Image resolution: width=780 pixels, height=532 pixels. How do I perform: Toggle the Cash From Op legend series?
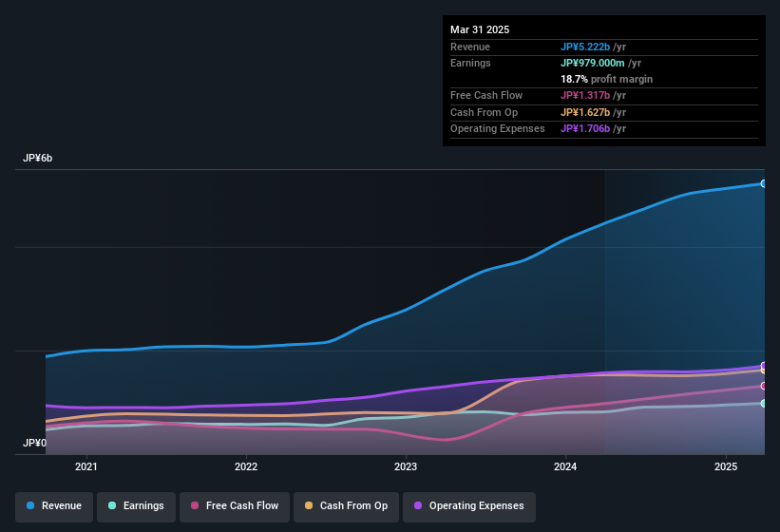click(x=346, y=506)
